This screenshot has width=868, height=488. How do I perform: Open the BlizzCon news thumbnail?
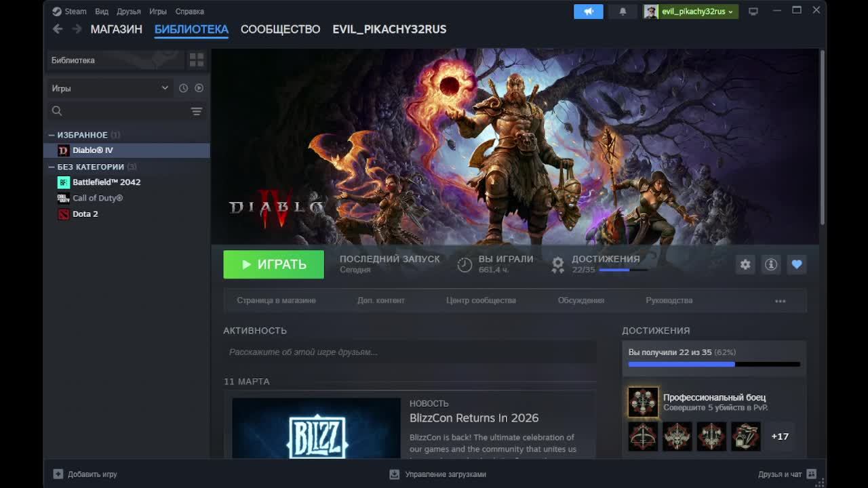(x=316, y=428)
